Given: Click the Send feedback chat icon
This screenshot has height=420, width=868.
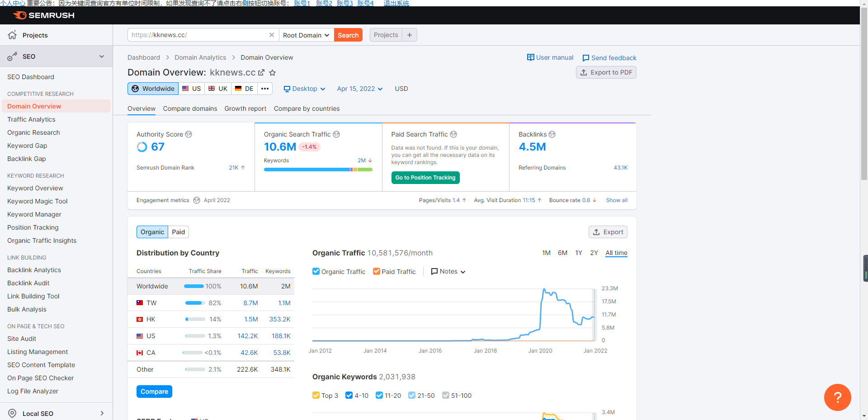Looking at the screenshot, I should (586, 58).
